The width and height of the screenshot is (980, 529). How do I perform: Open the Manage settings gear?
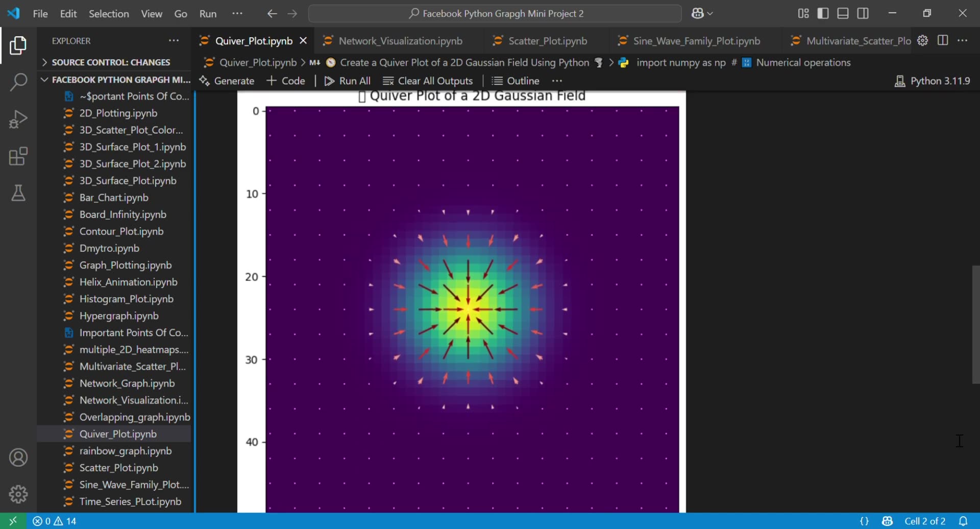point(18,494)
